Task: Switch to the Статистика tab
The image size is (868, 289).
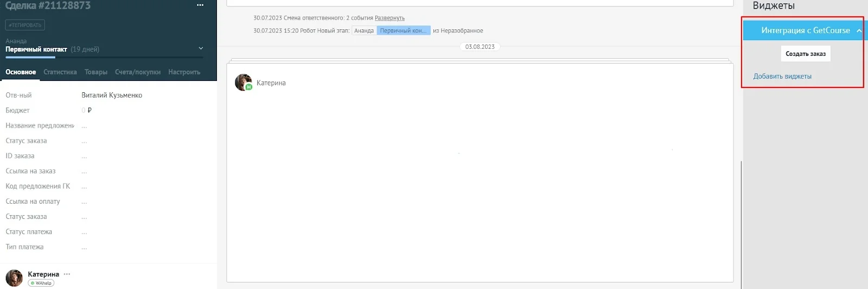Action: coord(60,72)
